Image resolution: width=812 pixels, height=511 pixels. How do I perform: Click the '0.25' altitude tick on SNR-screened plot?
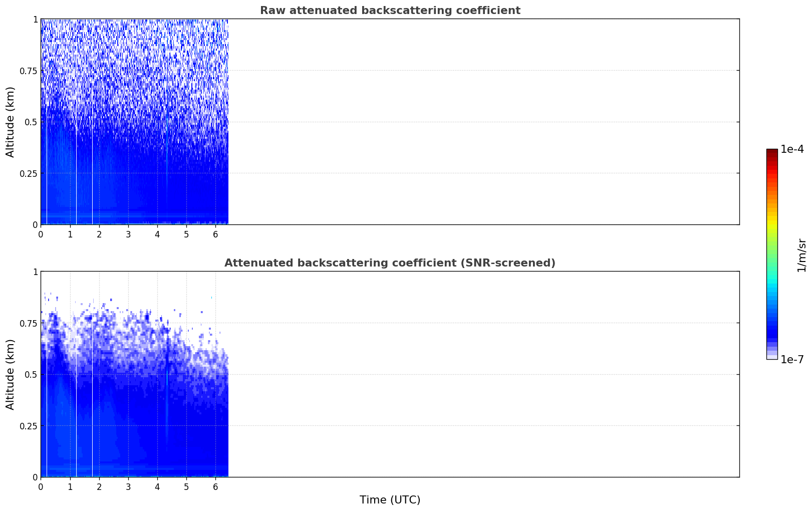(29, 426)
